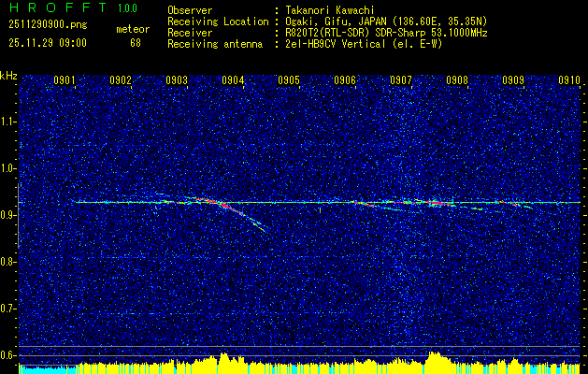Image resolution: width=588 pixels, height=374 pixels.
Task: Click the 0.7 kHz axis label
Action: click(x=7, y=309)
